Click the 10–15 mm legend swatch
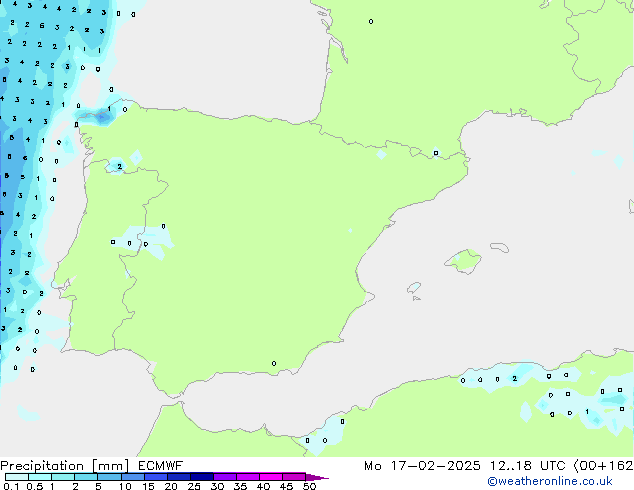This screenshot has width=634, height=490. 133,477
